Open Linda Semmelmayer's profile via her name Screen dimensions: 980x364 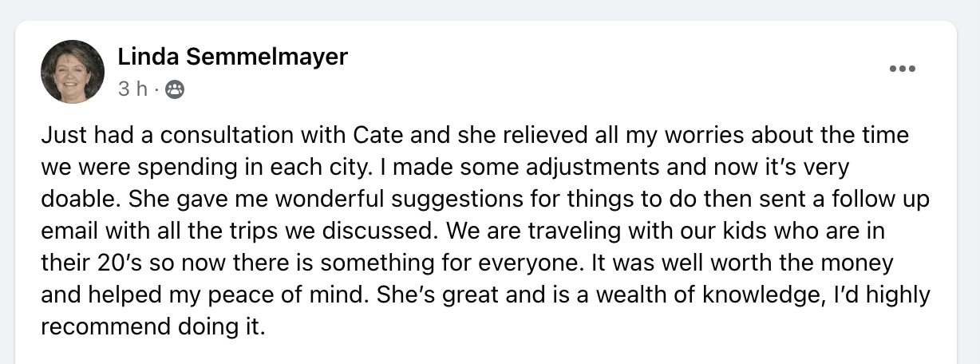coord(233,57)
